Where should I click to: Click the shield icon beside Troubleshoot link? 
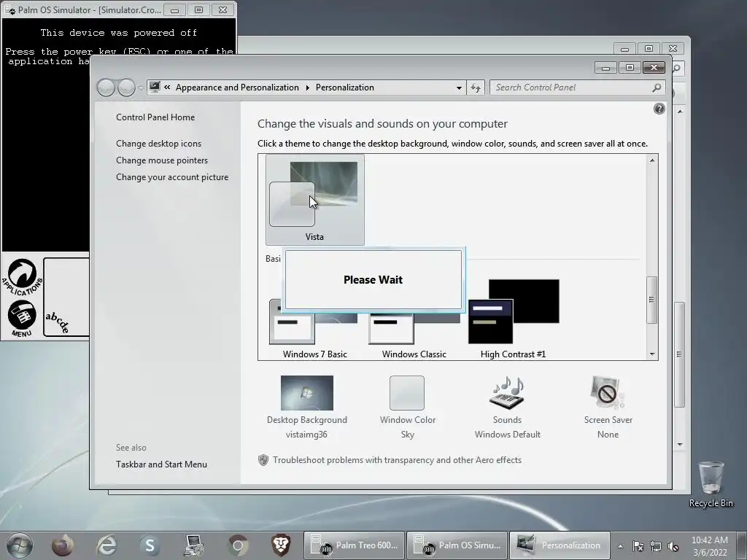pos(263,460)
